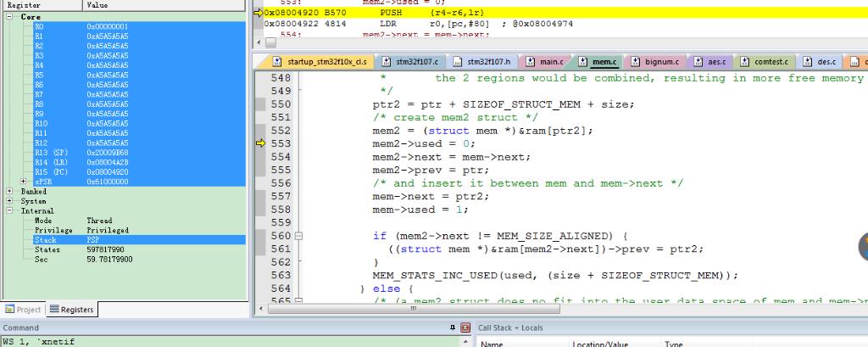Select the R0 register row
This screenshot has height=347, width=868.
tap(140, 26)
